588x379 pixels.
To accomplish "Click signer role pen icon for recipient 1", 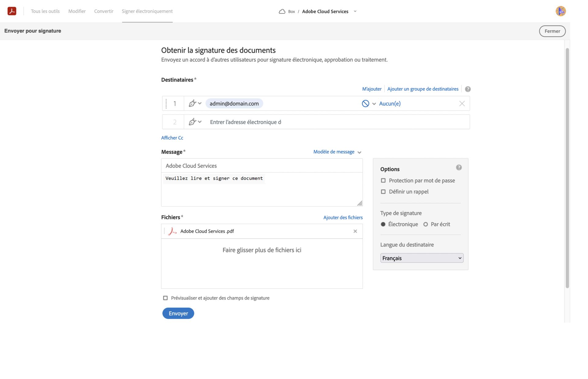I will coord(192,103).
